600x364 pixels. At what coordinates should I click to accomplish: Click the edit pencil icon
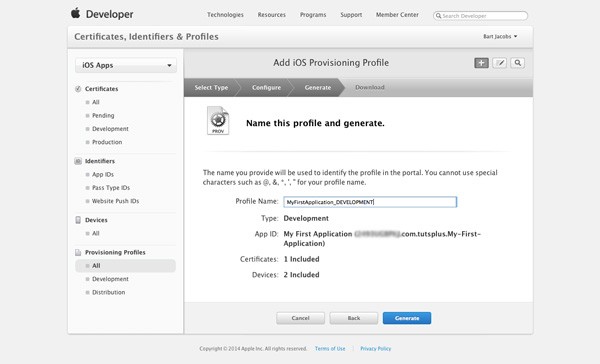pyautogui.click(x=499, y=63)
